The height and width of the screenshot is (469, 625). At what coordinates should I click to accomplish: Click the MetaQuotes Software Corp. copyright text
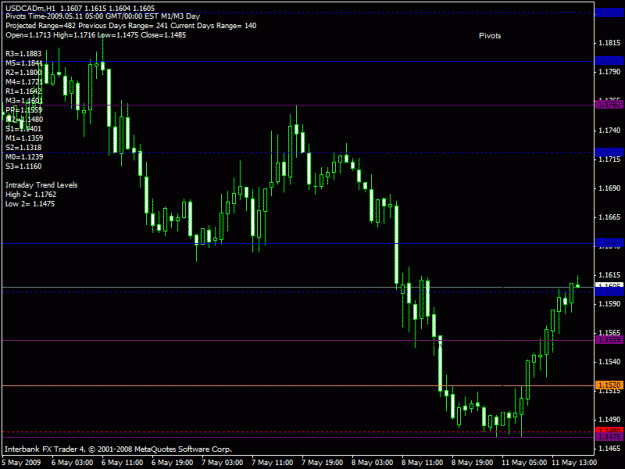click(x=118, y=449)
